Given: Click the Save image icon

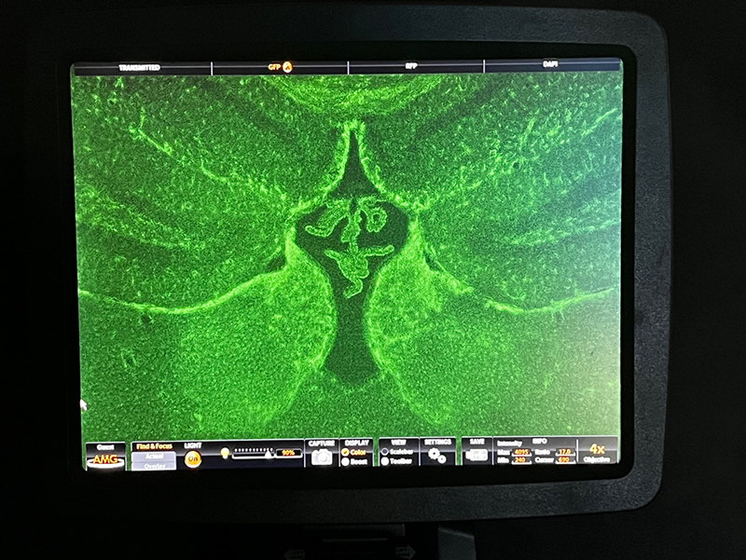Looking at the screenshot, I should [477, 455].
